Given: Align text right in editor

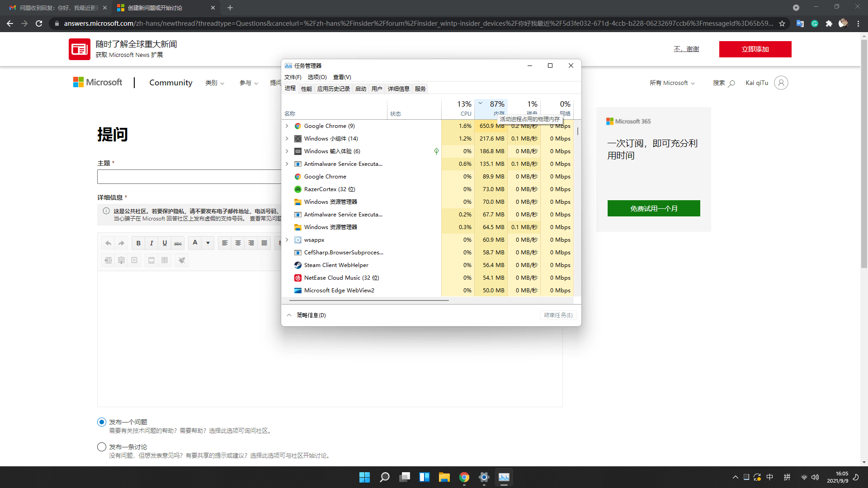Looking at the screenshot, I should click(x=251, y=243).
